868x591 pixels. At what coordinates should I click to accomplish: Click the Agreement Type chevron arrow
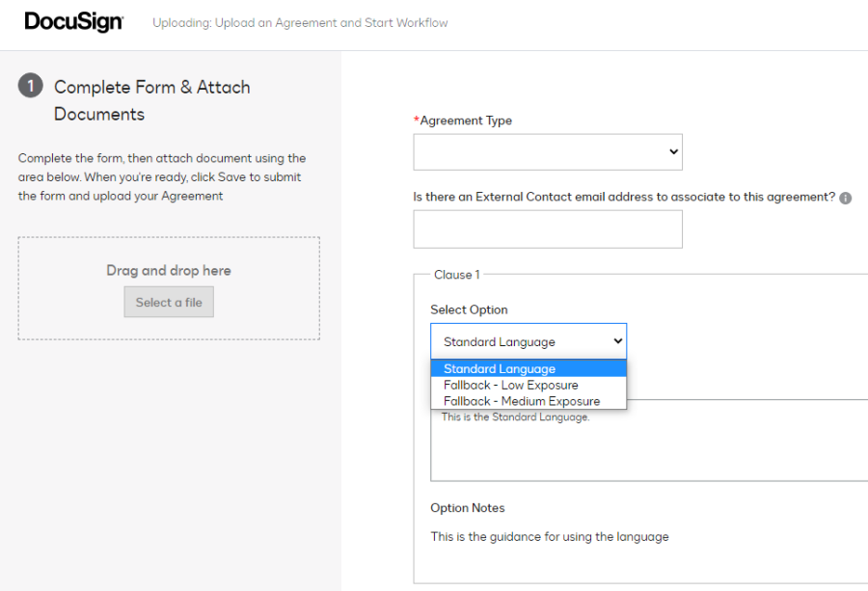[674, 151]
